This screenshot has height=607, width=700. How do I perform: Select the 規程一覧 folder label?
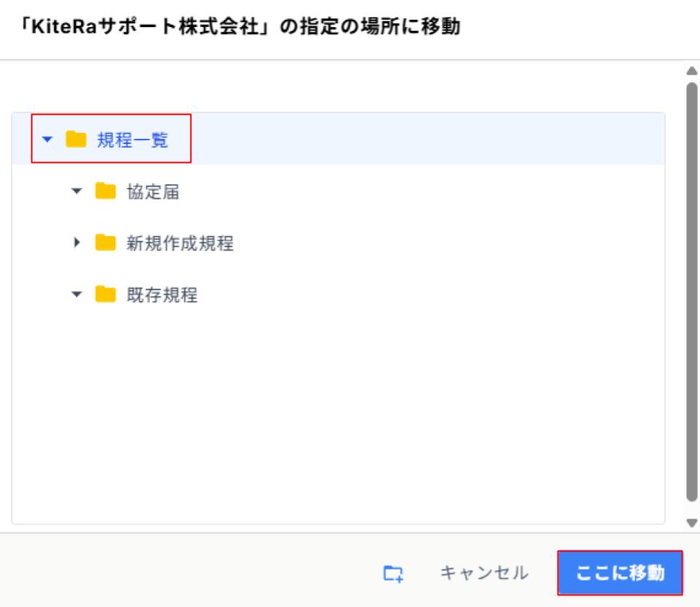pos(133,140)
